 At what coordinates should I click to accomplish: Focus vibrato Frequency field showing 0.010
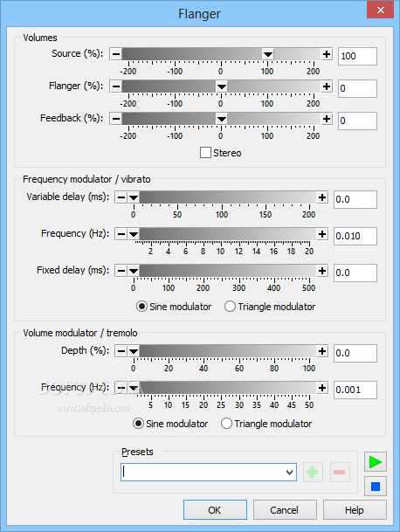pos(355,236)
